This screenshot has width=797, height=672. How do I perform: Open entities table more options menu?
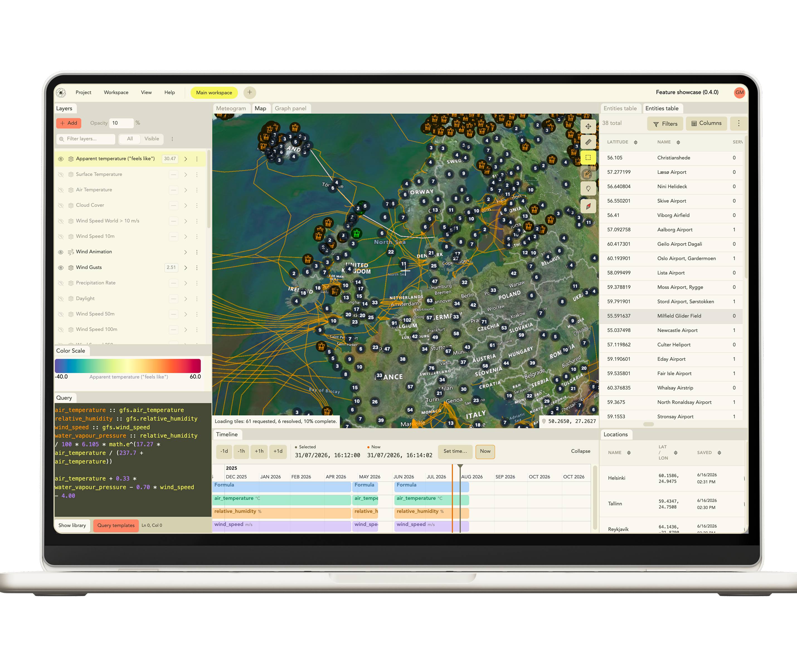(x=738, y=123)
